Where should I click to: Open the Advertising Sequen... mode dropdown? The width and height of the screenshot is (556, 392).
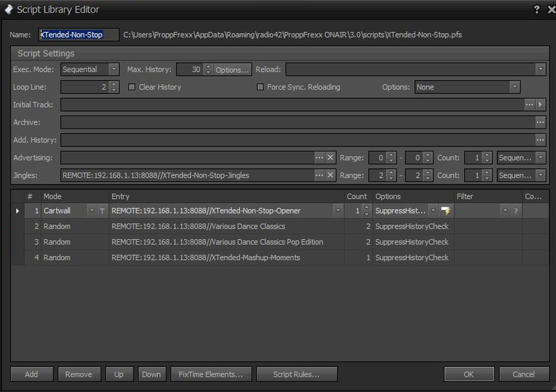(540, 158)
